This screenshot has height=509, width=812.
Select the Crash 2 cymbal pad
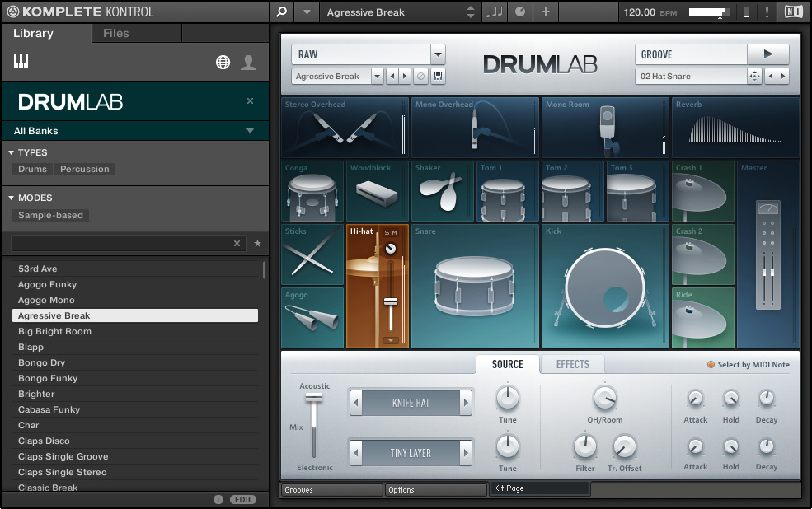[x=702, y=254]
